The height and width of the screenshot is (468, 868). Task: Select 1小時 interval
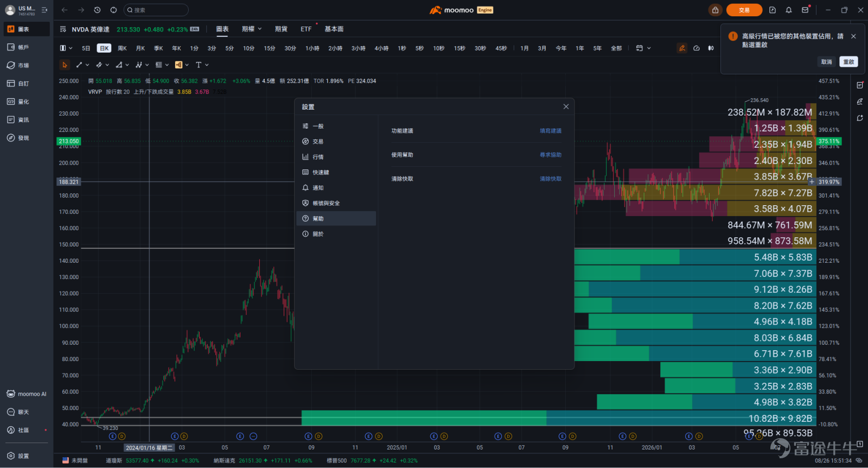[312, 48]
